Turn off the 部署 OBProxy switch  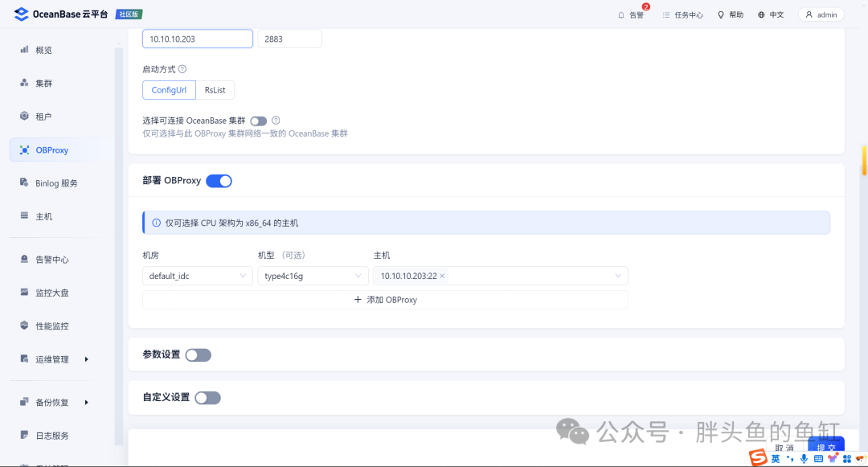[x=219, y=181]
